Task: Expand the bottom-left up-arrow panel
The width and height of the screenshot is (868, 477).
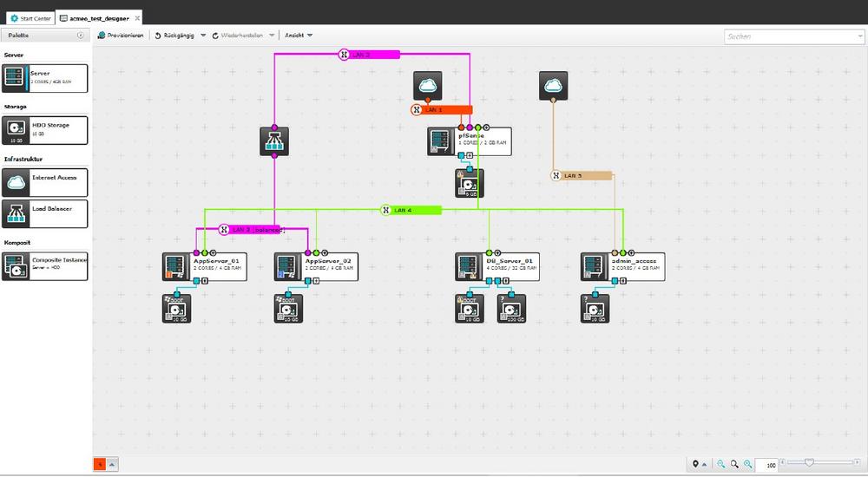Action: [112, 464]
